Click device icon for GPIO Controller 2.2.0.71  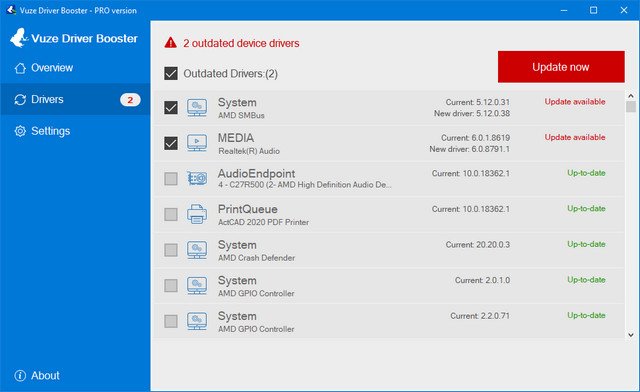[x=197, y=321]
